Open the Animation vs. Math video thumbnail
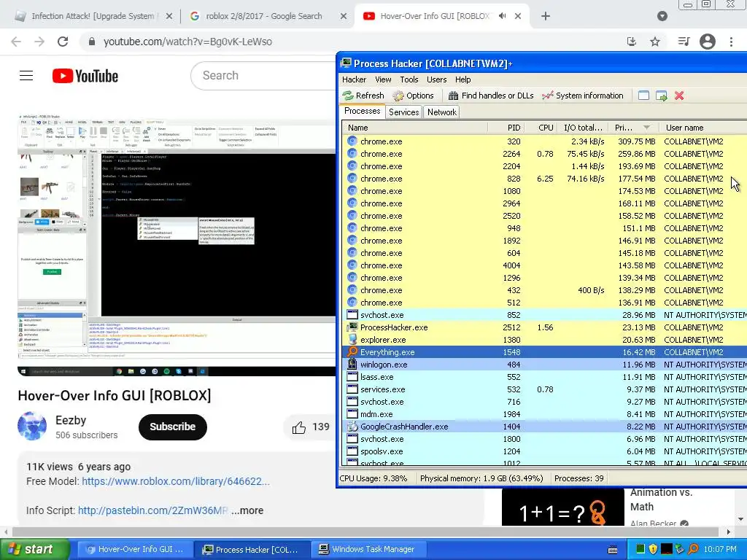This screenshot has width=747, height=560. (562, 507)
